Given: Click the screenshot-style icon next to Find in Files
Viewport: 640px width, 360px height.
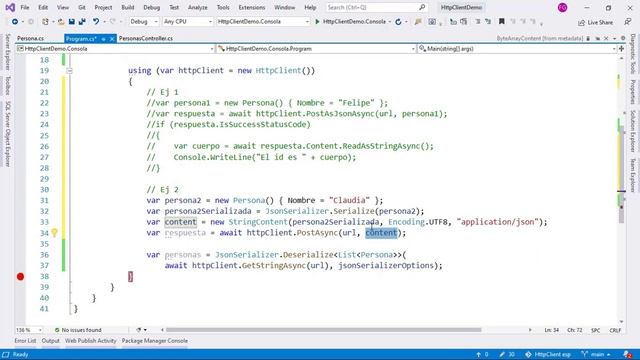Looking at the screenshot, I should coord(432,22).
